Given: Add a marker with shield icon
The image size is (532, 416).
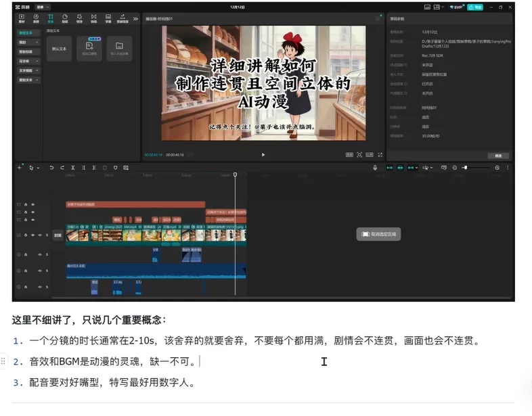Looking at the screenshot, I should click(115, 168).
